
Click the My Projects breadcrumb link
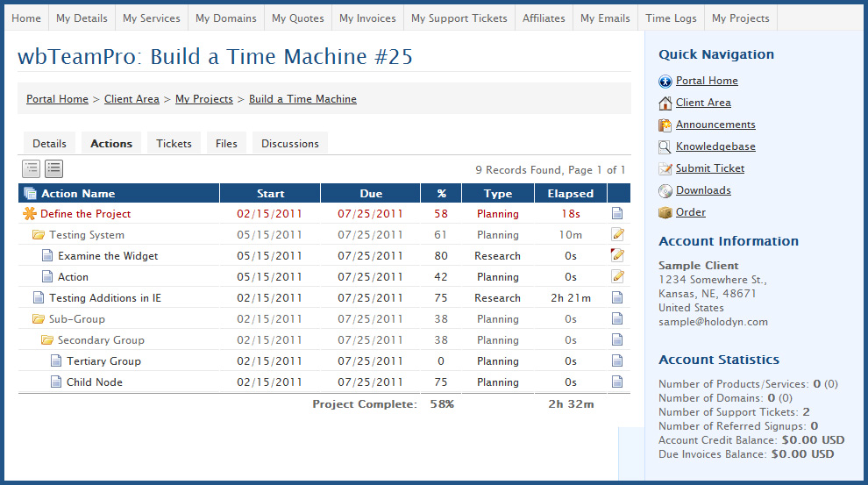pyautogui.click(x=203, y=99)
